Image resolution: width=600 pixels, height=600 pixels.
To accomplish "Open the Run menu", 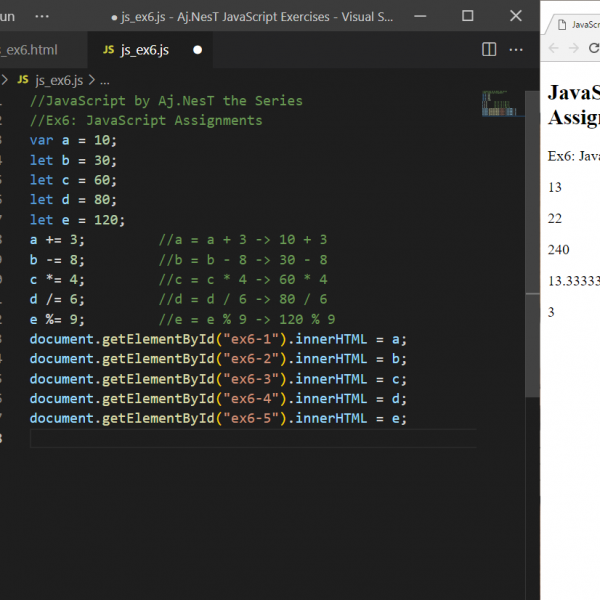I will (8, 16).
